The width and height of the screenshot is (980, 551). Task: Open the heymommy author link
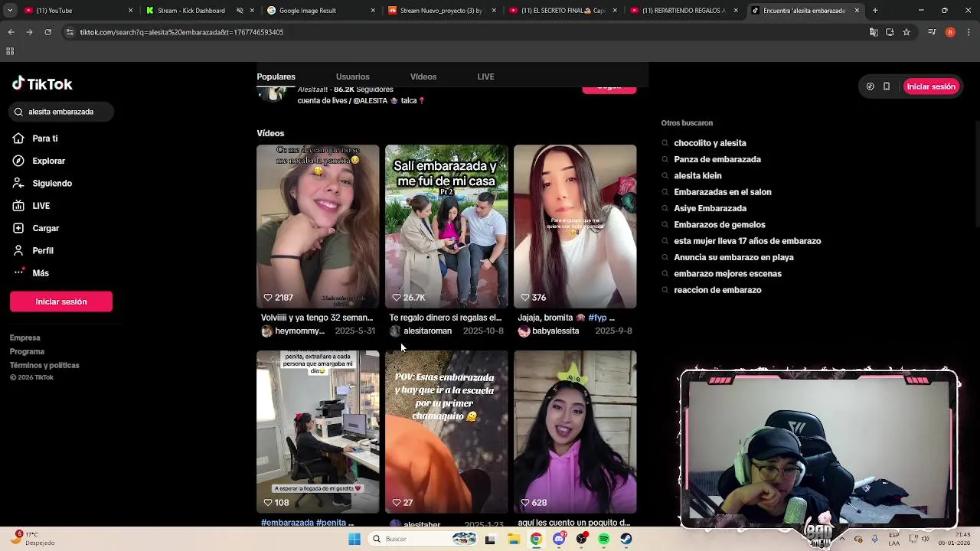coord(299,331)
